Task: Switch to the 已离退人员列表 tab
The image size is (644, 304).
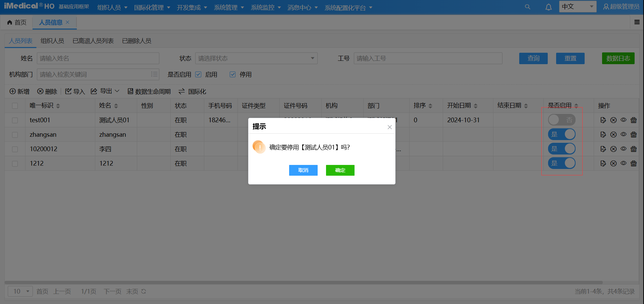Action: click(x=93, y=41)
